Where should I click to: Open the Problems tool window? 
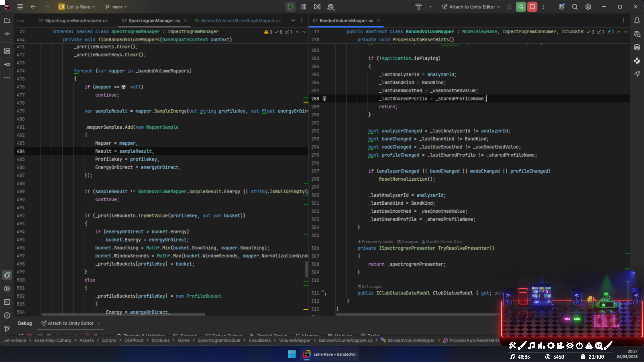(x=7, y=315)
